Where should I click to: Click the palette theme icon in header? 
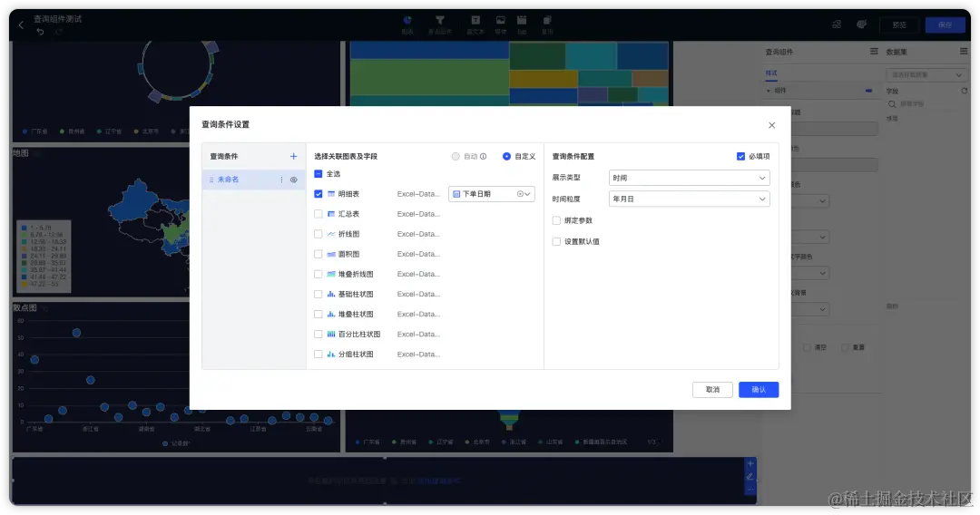pyautogui.click(x=862, y=24)
